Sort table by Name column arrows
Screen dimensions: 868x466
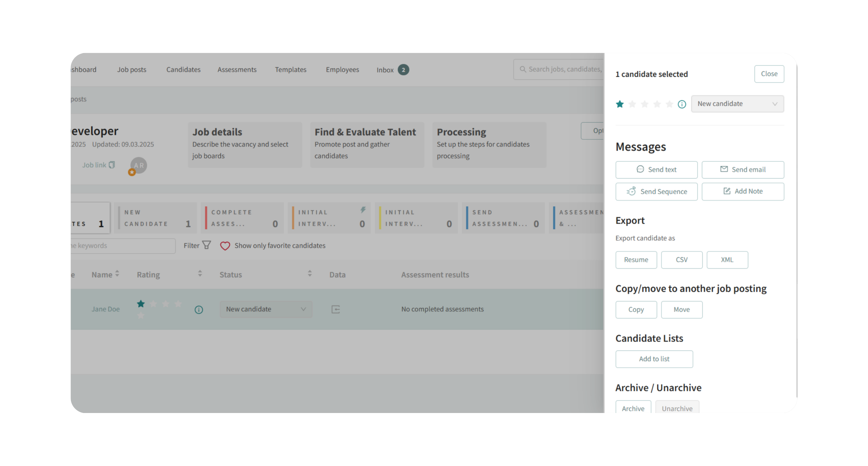tap(117, 274)
